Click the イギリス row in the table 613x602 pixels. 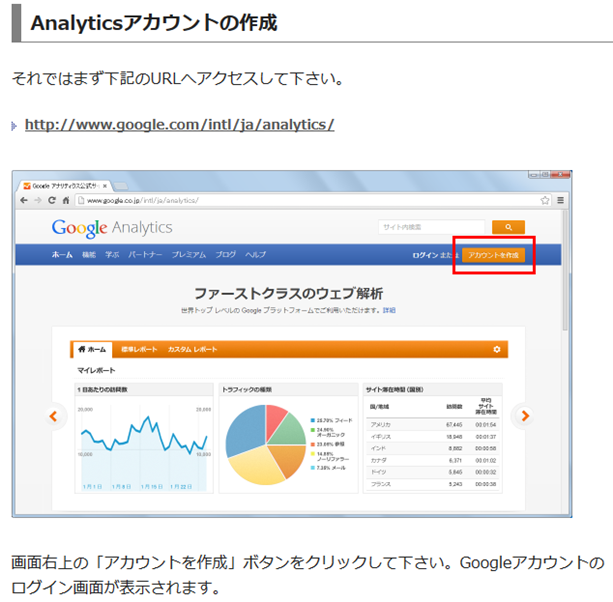(433, 437)
